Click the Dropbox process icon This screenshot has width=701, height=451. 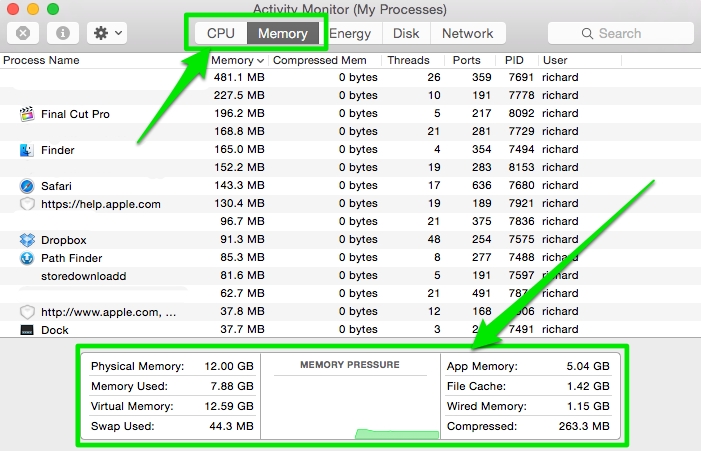27,240
